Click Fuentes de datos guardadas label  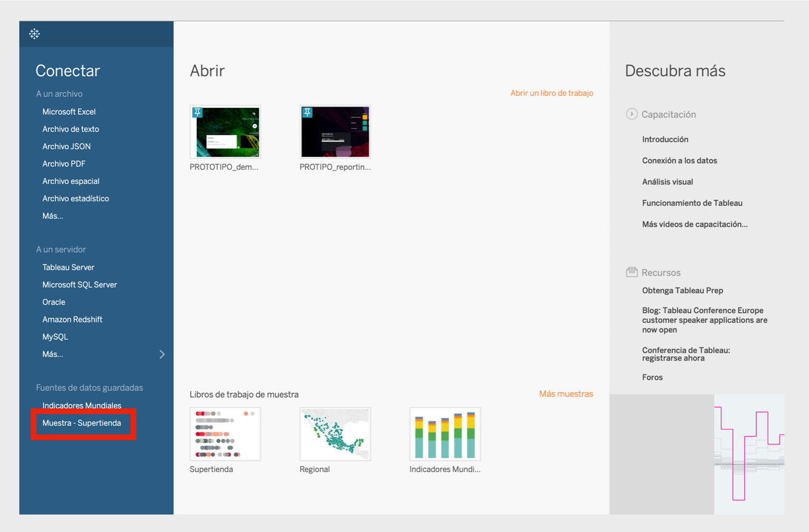coord(90,388)
